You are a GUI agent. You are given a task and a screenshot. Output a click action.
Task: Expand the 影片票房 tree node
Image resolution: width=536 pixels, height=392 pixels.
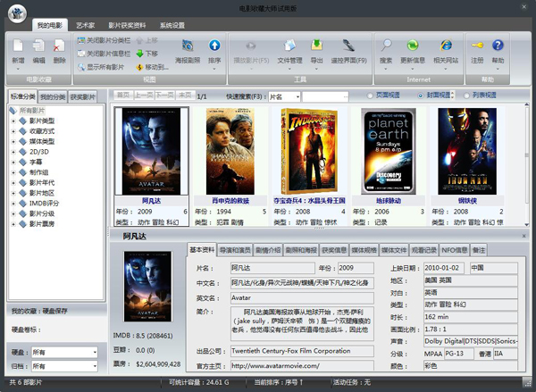click(x=13, y=224)
